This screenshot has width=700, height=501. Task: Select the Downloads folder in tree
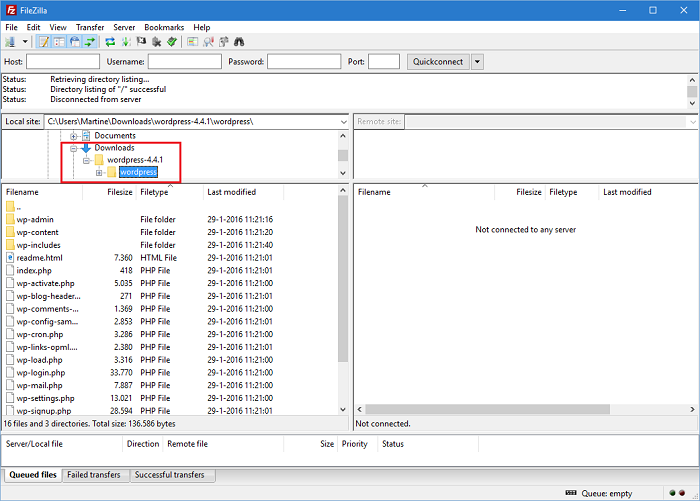(114, 148)
